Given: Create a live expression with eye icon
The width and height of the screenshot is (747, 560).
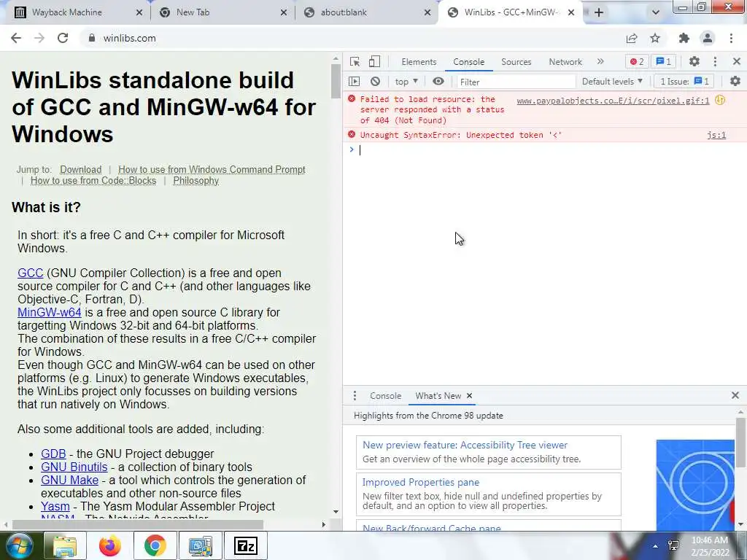Looking at the screenshot, I should pyautogui.click(x=438, y=82).
